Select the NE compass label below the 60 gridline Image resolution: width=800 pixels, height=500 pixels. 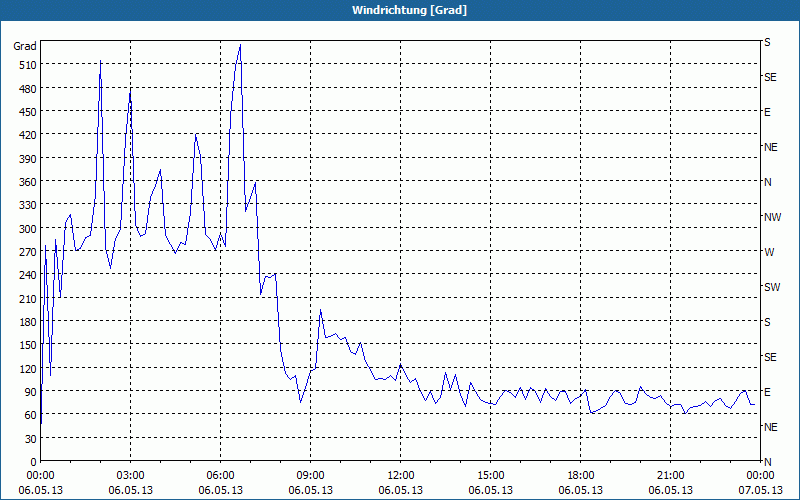(x=770, y=427)
